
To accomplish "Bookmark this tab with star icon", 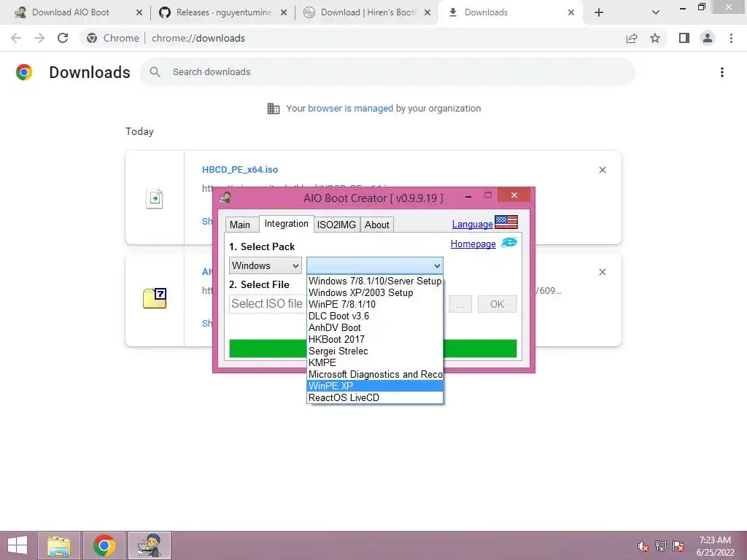I will coord(655,38).
